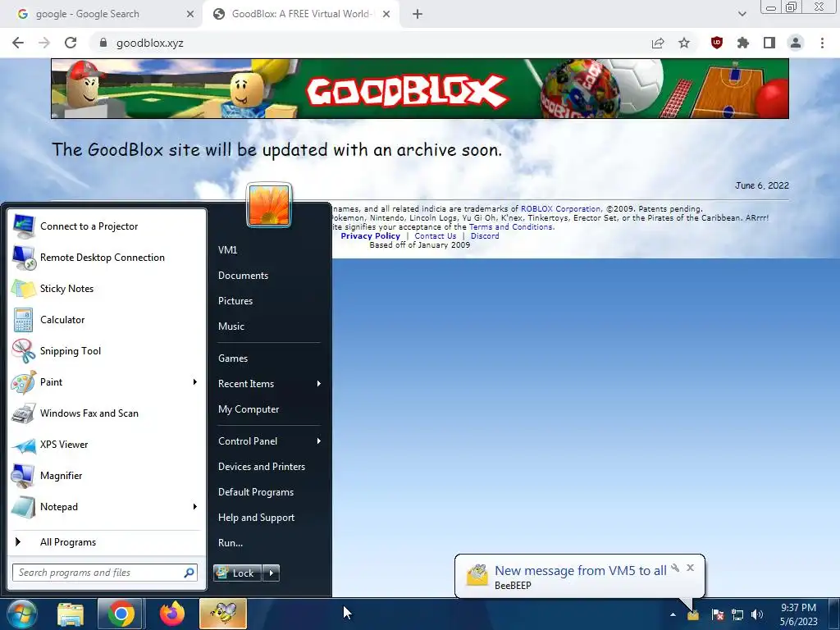Click the volume speaker tray icon
The height and width of the screenshot is (630, 840).
tap(757, 614)
